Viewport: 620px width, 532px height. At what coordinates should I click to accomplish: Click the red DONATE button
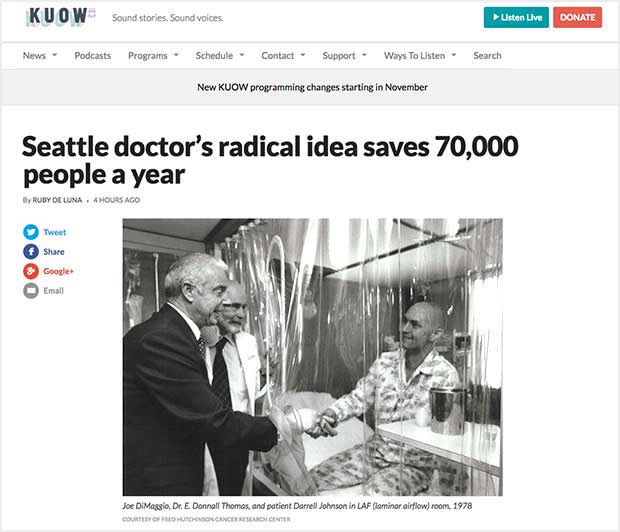[577, 17]
